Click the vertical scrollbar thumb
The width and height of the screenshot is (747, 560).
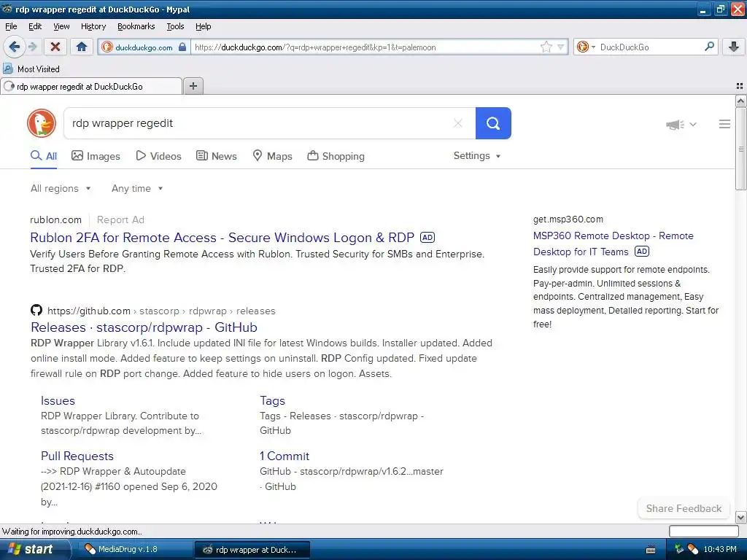(x=740, y=149)
